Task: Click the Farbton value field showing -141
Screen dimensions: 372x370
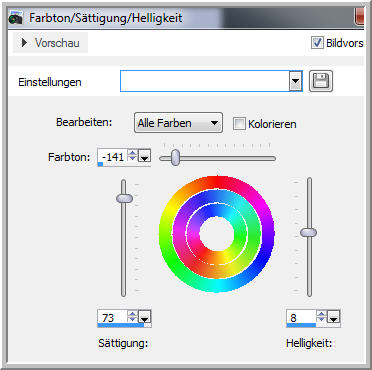Action: point(113,156)
